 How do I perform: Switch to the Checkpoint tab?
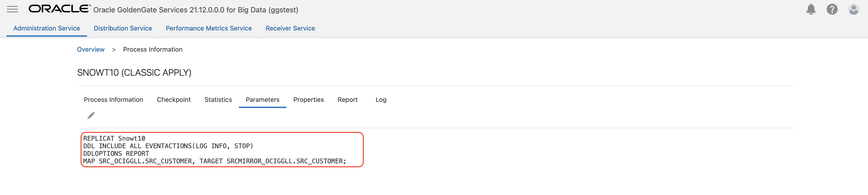point(174,100)
